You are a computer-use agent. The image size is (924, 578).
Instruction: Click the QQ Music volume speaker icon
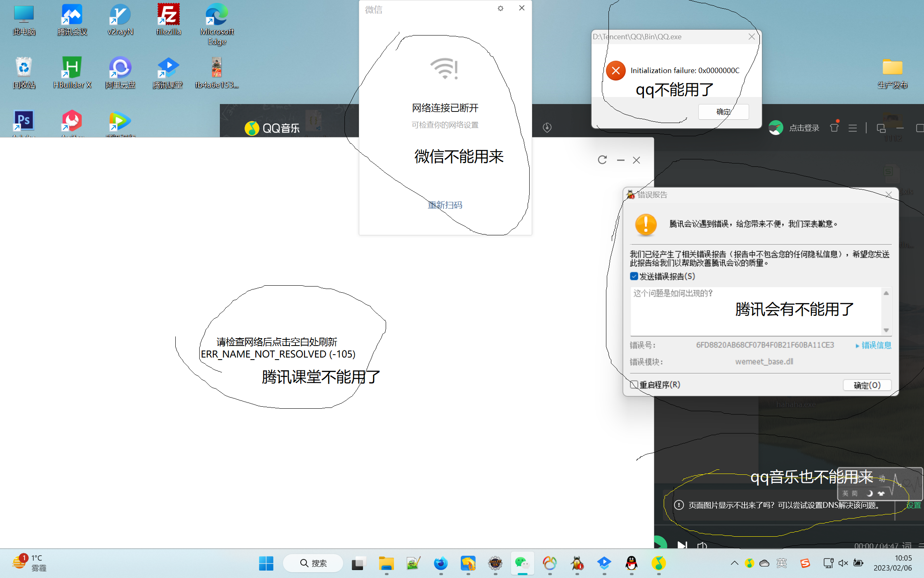tap(702, 546)
